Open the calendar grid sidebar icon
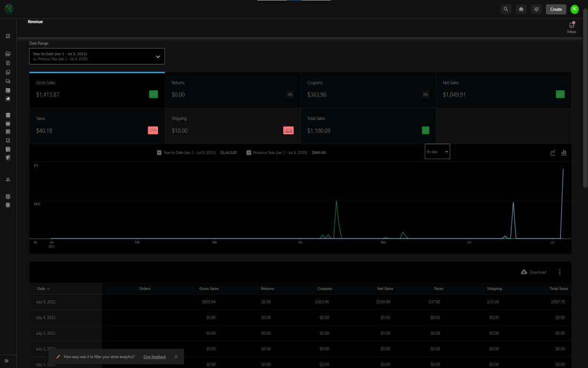The height and width of the screenshot is (368, 588). pyautogui.click(x=8, y=132)
